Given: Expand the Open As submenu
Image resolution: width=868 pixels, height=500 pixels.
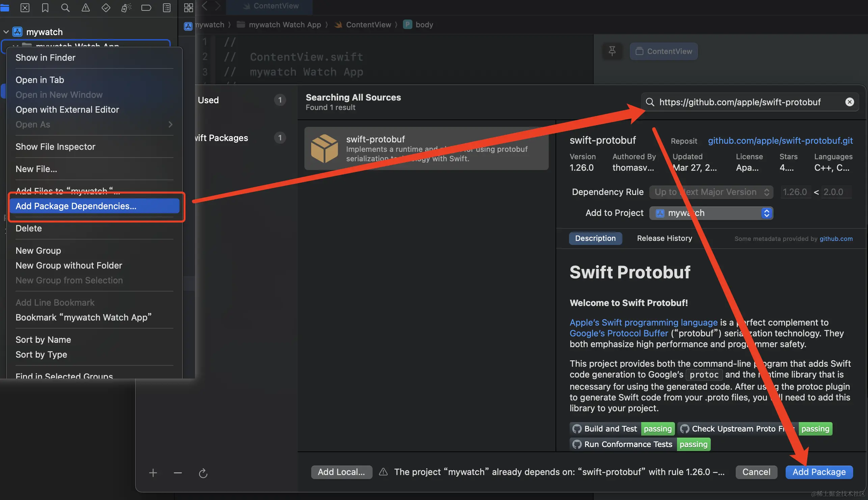Looking at the screenshot, I should tap(93, 124).
